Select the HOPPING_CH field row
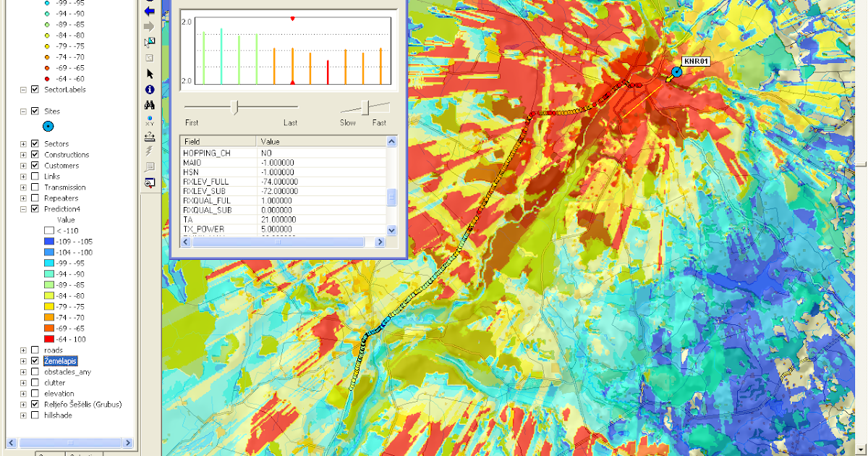The width and height of the screenshot is (868, 456). (284, 153)
